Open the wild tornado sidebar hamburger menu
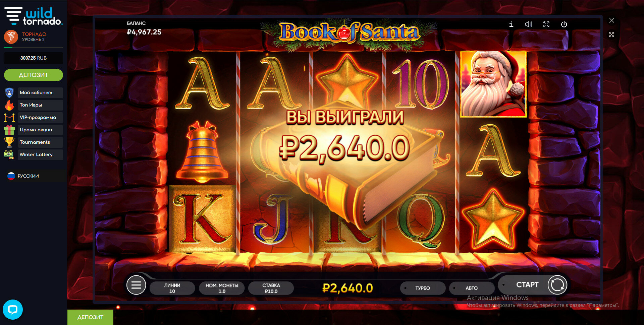The width and height of the screenshot is (644, 325). click(x=13, y=16)
